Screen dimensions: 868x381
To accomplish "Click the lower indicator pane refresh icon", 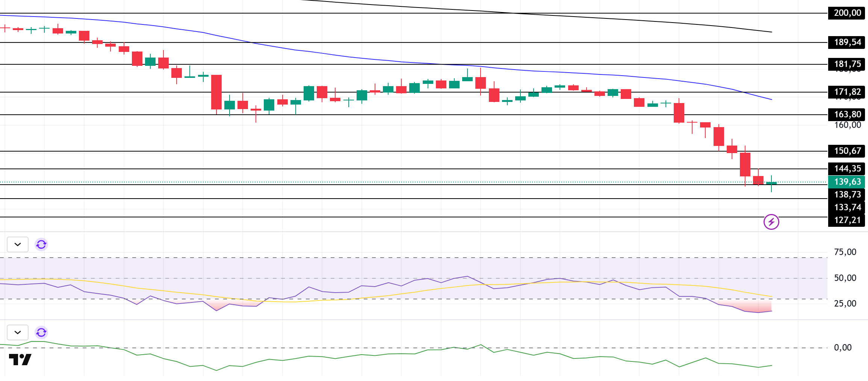I will (41, 332).
